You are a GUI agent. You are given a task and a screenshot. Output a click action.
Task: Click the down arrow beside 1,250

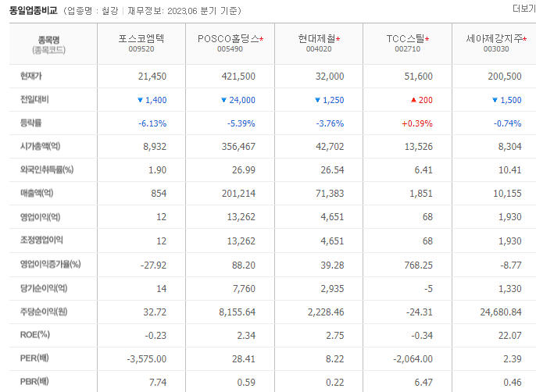pos(317,100)
